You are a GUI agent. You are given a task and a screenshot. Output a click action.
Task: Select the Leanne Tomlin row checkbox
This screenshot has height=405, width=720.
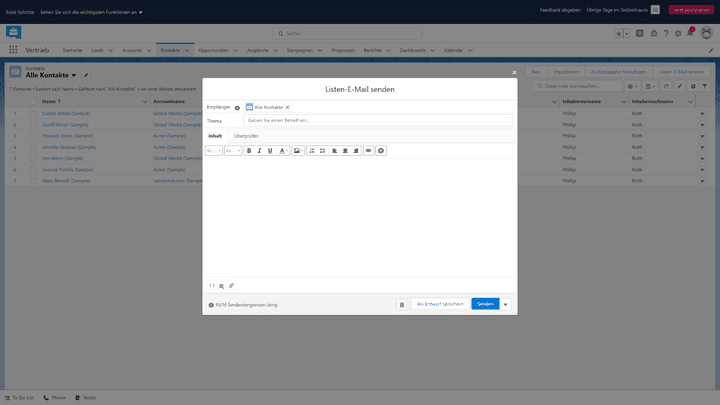(33, 170)
